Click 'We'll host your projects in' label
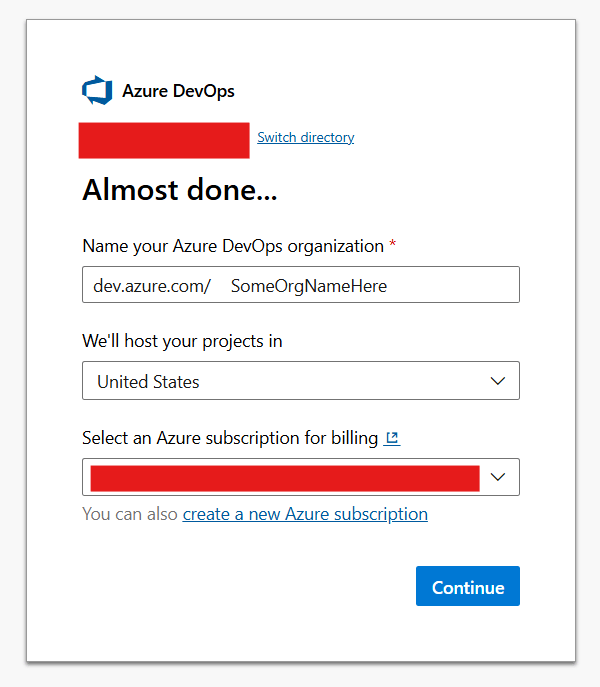The height and width of the screenshot is (687, 600). click(182, 341)
